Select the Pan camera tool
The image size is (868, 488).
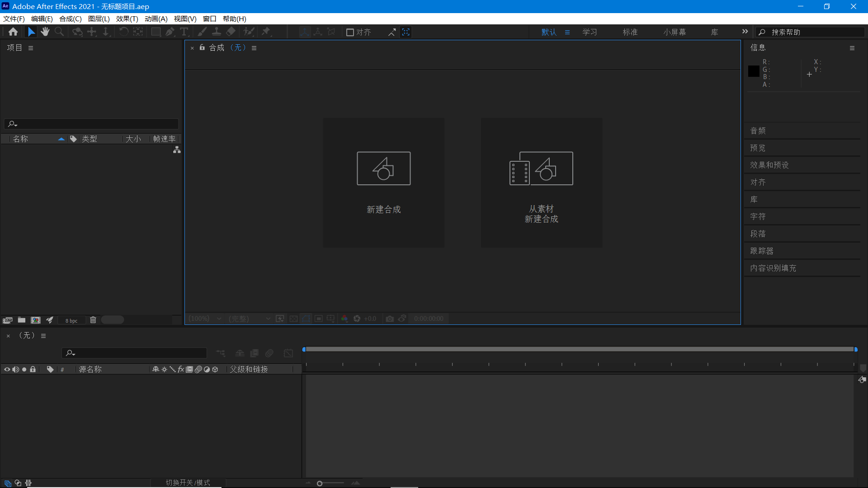(x=92, y=32)
